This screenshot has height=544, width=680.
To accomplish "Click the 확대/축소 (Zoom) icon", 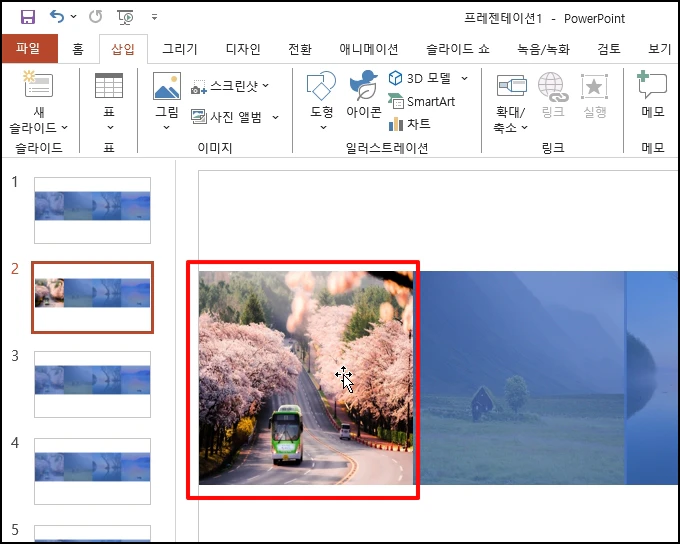I will tap(511, 85).
